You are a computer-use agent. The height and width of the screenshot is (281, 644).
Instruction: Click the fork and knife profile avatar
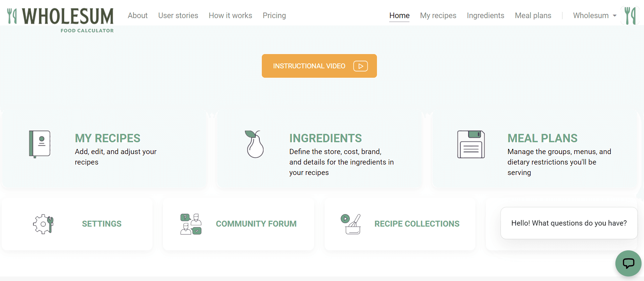pyautogui.click(x=630, y=16)
